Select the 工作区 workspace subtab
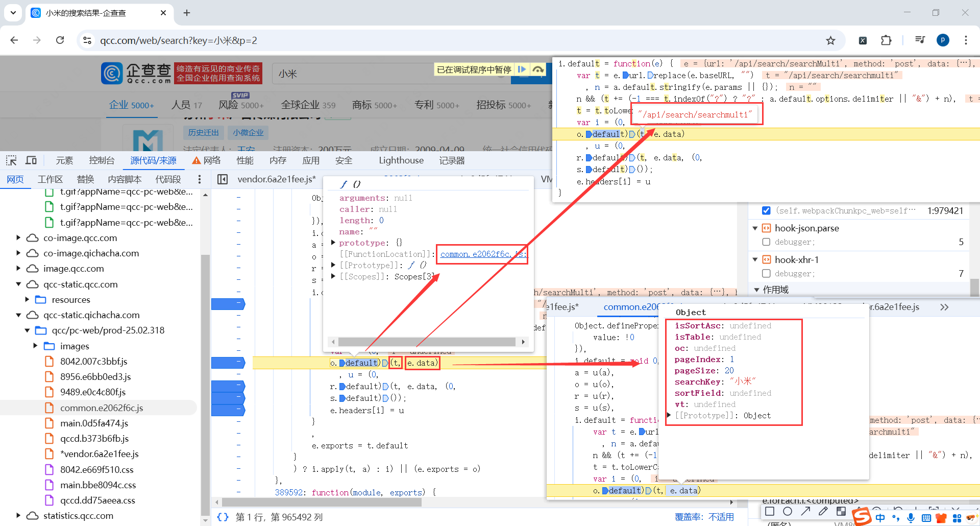 50,179
